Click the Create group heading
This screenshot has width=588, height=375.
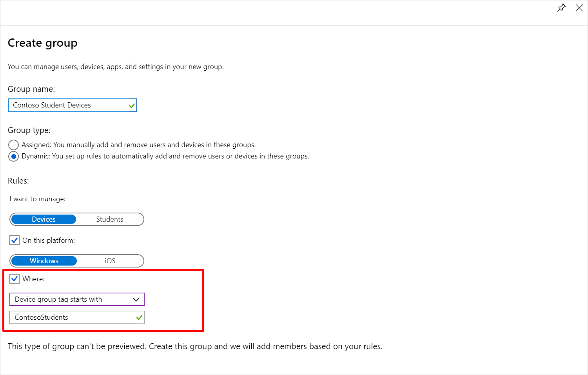(x=43, y=43)
